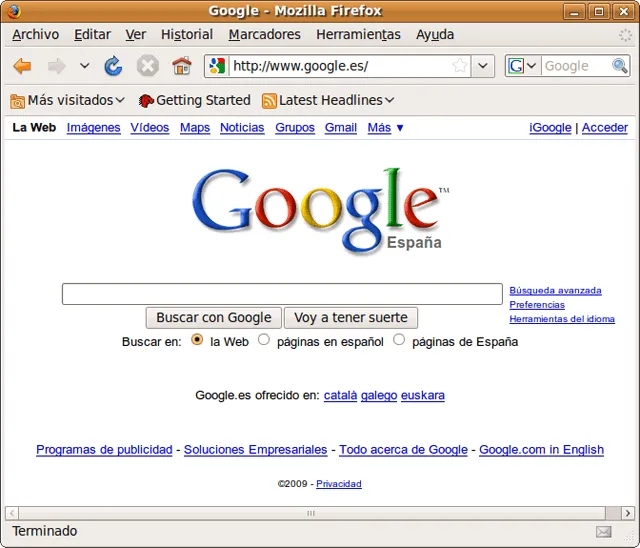Viewport: 640px width, 548px height.
Task: Open 'Soluciones Empresariales' link
Action: click(x=256, y=450)
